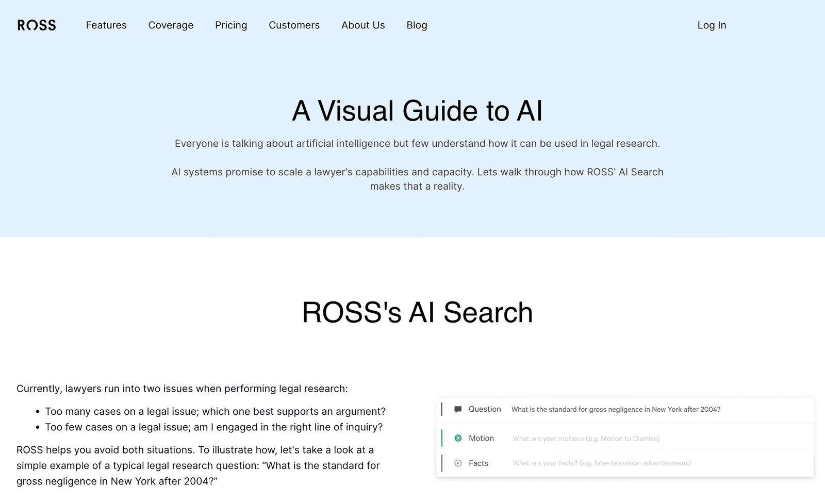This screenshot has height=504, width=825.
Task: Visit the About Us page
Action: [363, 25]
